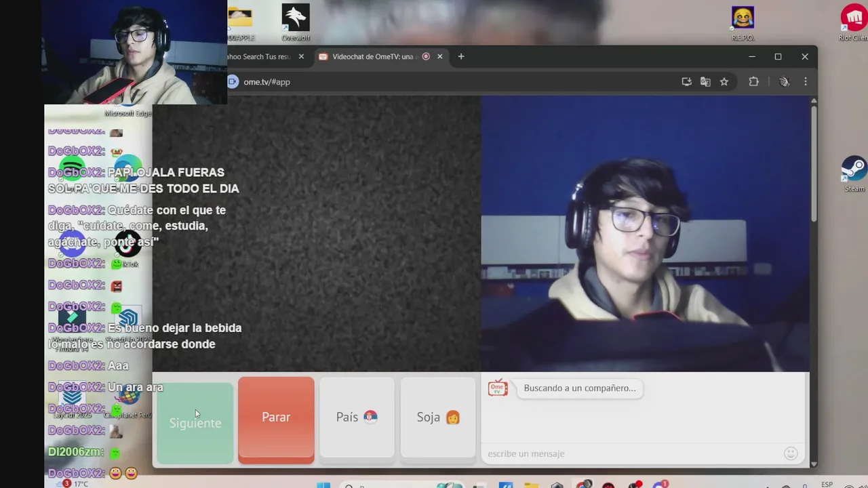Close the Yahoo Search tab
The height and width of the screenshot is (488, 868).
[301, 56]
